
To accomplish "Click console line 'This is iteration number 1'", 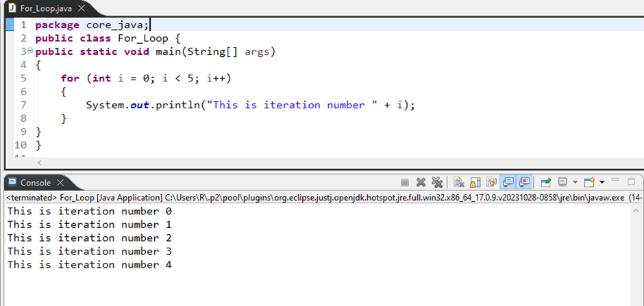I will [x=90, y=225].
